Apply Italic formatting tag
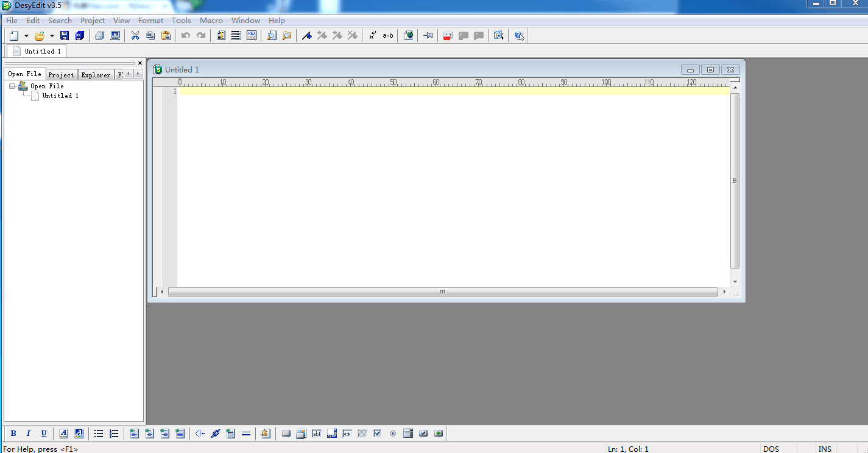 click(28, 434)
